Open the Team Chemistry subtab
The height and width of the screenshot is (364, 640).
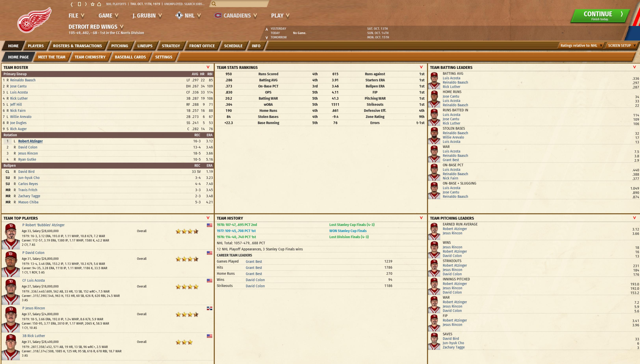point(90,57)
